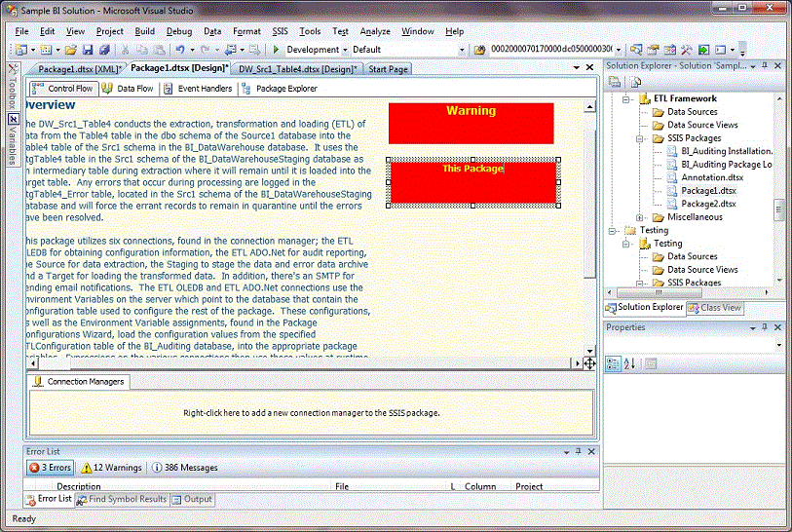
Task: Save Package1.dtsx with the Save icon
Action: coord(88,50)
